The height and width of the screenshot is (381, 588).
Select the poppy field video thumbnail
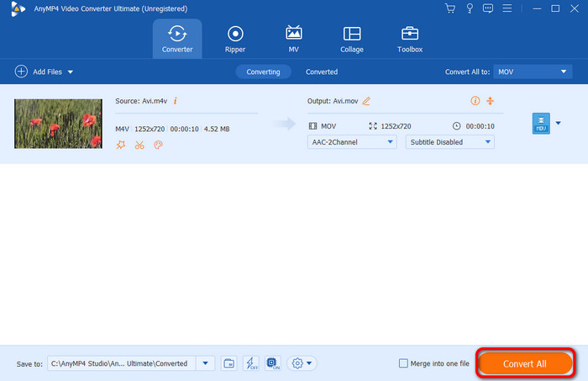(58, 124)
